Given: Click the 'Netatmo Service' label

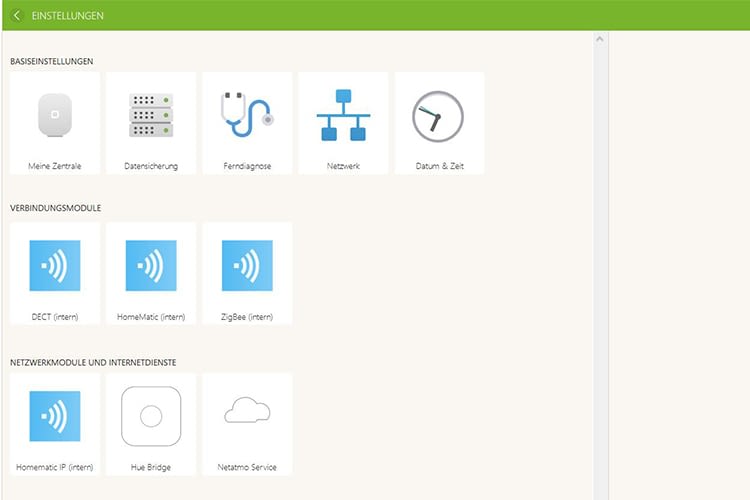Looking at the screenshot, I should (247, 467).
